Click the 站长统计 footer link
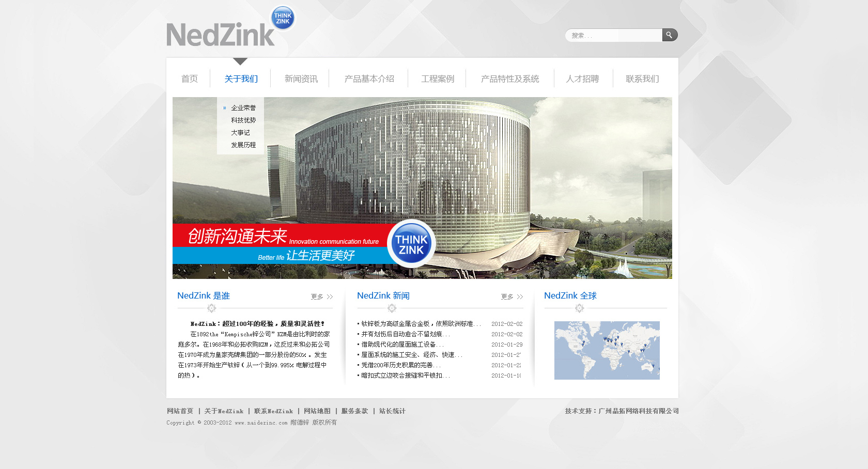The height and width of the screenshot is (469, 868). tap(392, 411)
